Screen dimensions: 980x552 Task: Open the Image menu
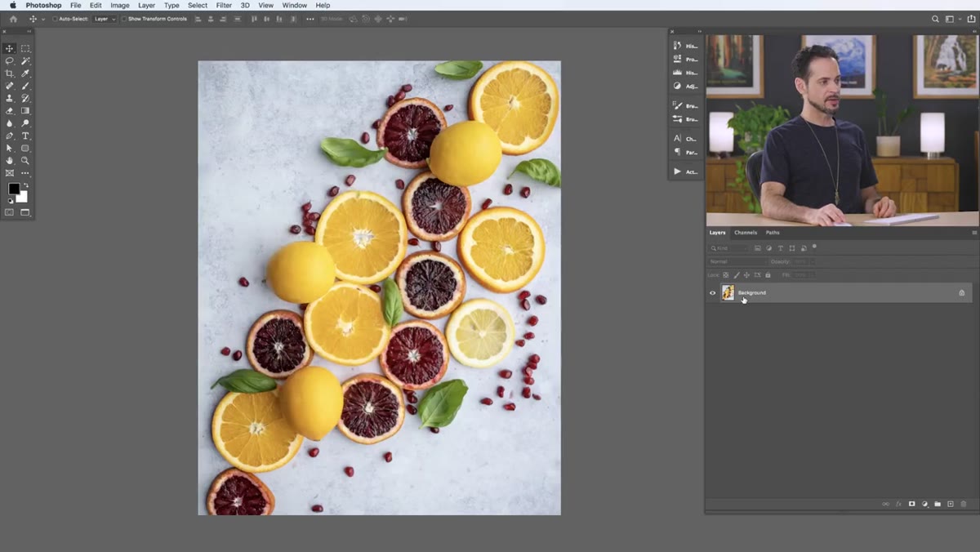coord(120,5)
